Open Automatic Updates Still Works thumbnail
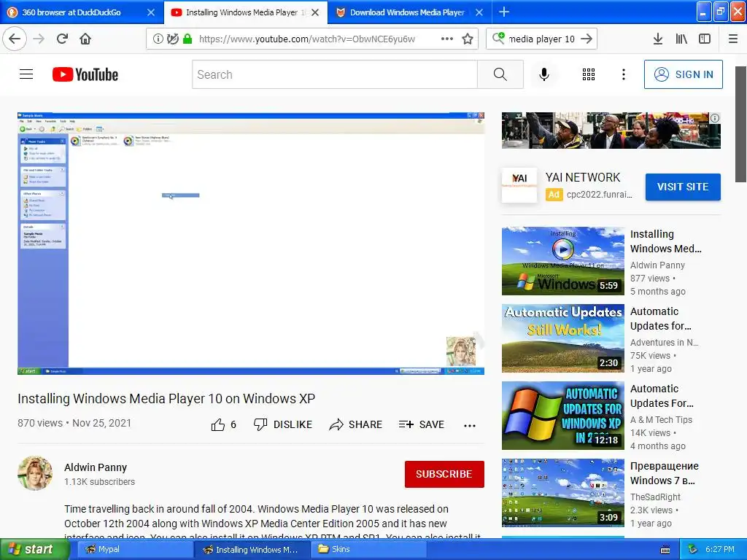Screen dimensions: 747x560 [x=562, y=338]
